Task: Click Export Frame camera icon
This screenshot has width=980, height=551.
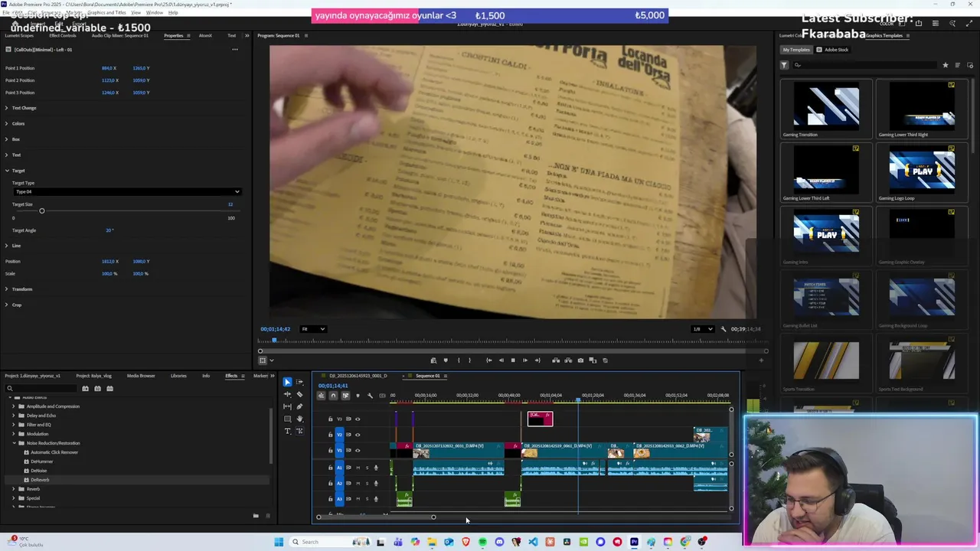Action: pos(580,360)
